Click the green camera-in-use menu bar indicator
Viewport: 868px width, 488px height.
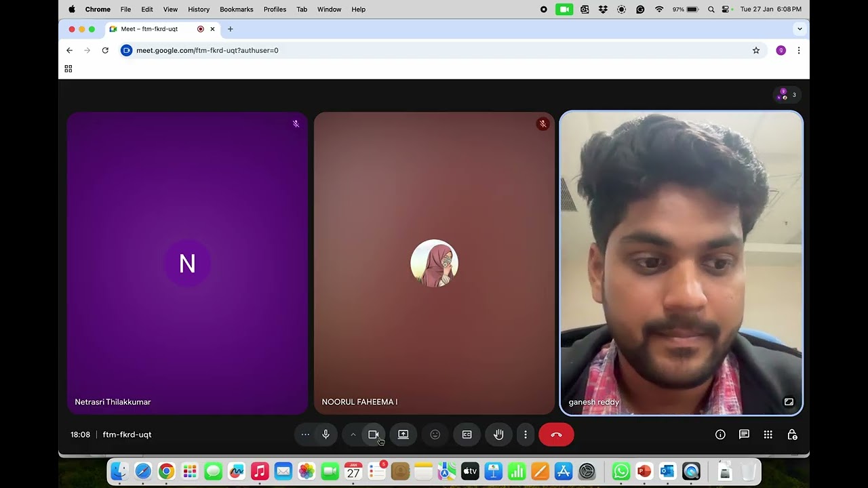(x=564, y=9)
